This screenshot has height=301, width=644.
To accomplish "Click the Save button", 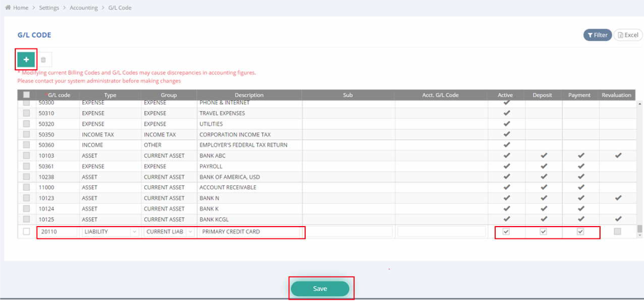I will pyautogui.click(x=320, y=289).
